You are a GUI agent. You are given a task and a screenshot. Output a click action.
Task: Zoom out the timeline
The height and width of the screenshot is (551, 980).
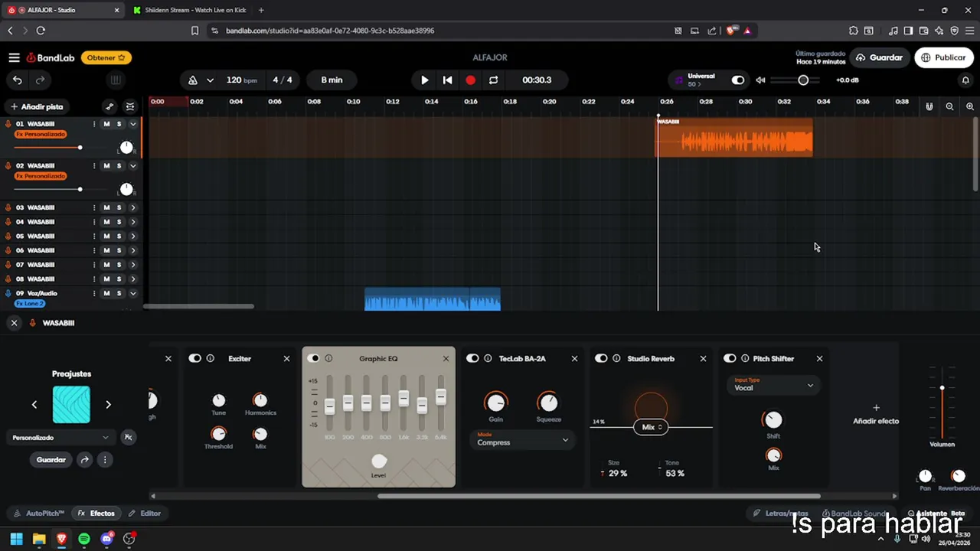949,106
